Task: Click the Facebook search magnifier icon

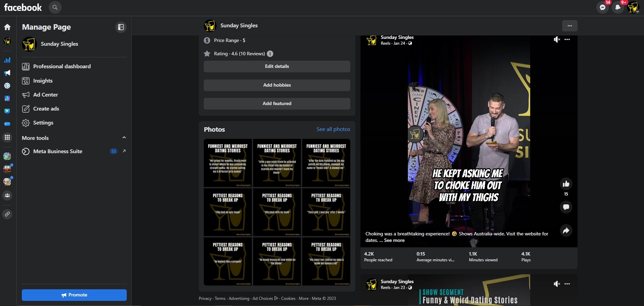Action: (x=55, y=7)
